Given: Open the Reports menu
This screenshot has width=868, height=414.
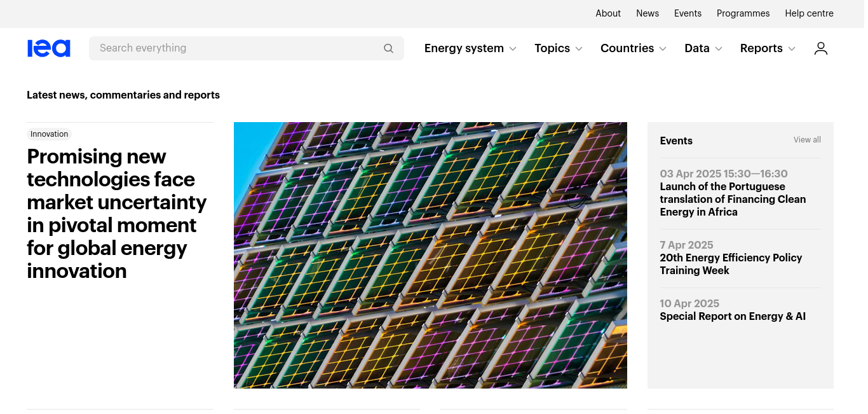Looking at the screenshot, I should click(x=761, y=48).
